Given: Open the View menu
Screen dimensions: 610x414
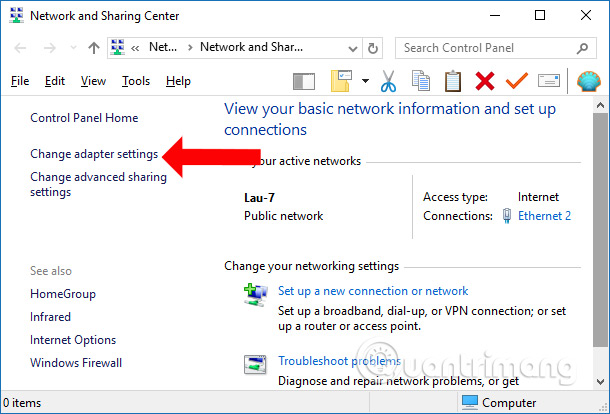Looking at the screenshot, I should point(93,81).
